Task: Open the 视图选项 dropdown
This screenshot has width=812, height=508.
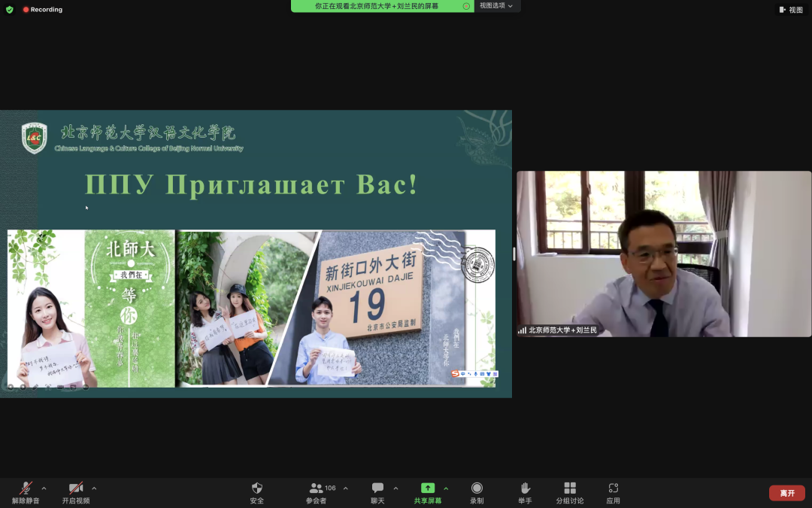Action: tap(496, 6)
